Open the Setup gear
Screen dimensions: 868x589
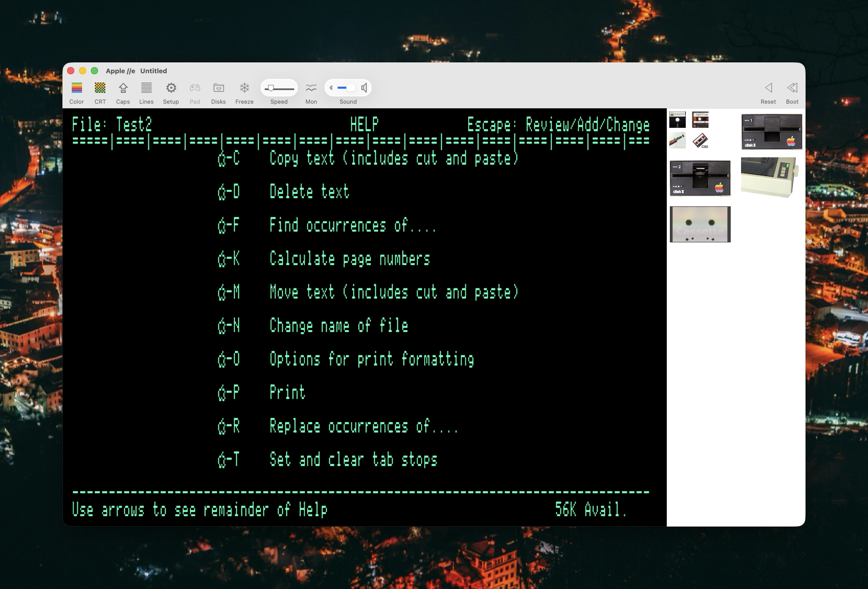click(171, 88)
